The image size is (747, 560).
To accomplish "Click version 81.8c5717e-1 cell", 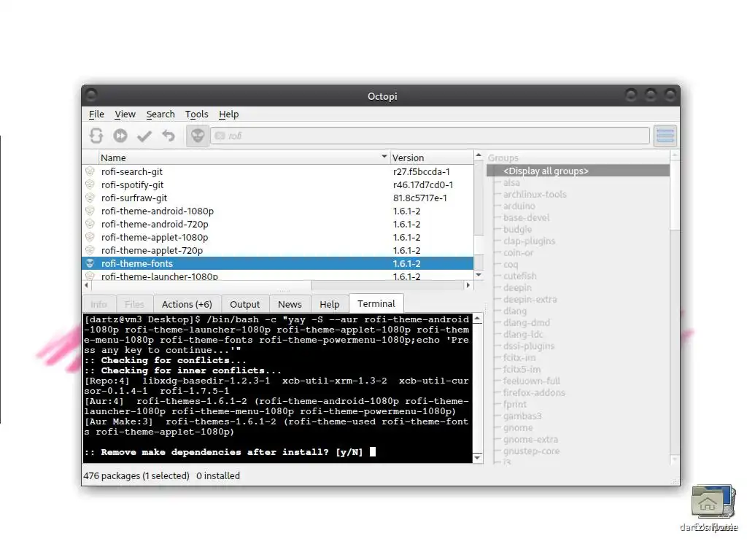I will (x=419, y=198).
